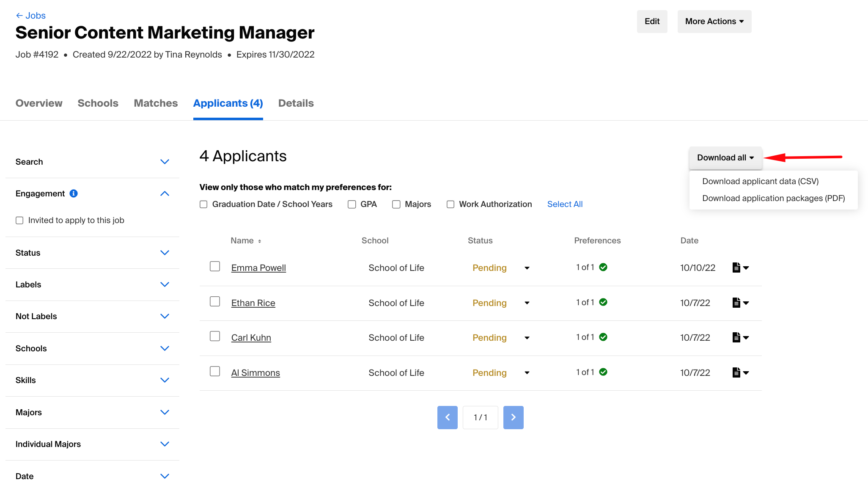This screenshot has width=868, height=491.
Task: Click the next page arrow
Action: coord(513,417)
